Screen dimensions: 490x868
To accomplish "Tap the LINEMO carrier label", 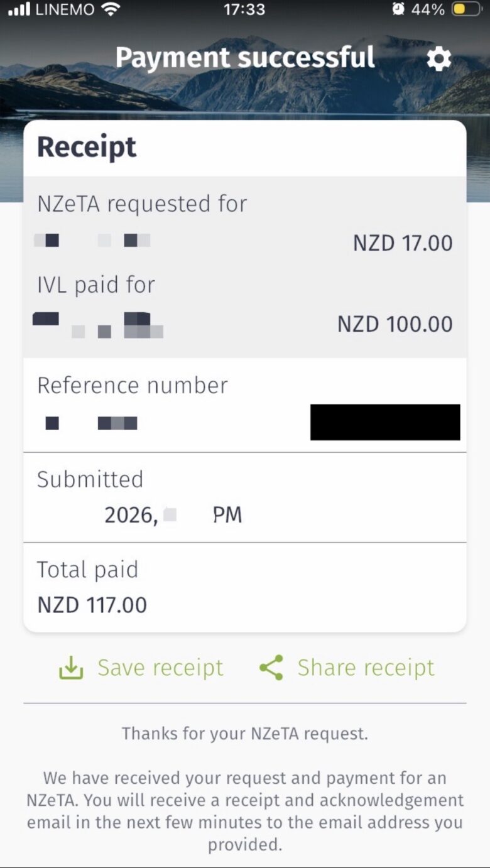I will click(x=65, y=9).
